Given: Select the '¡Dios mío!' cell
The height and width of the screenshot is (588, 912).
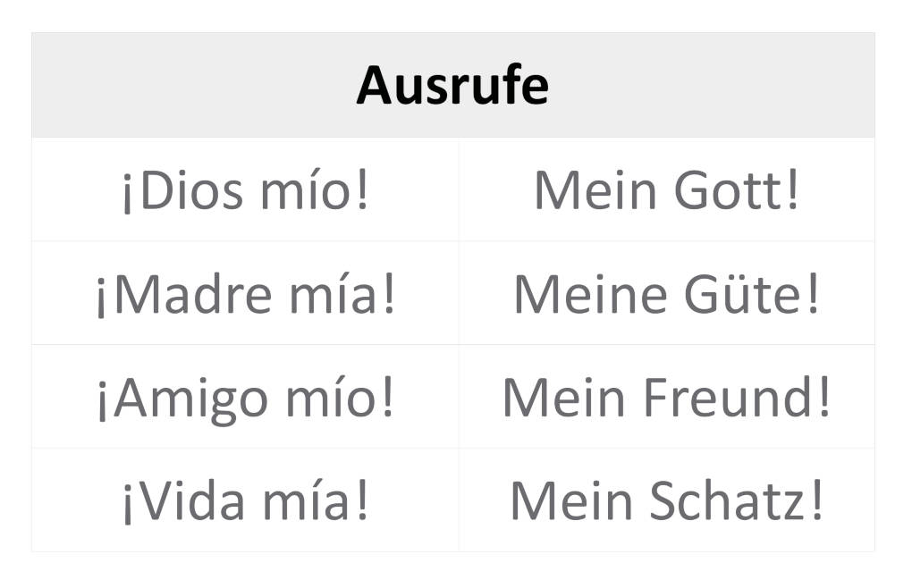Looking at the screenshot, I should pyautogui.click(x=245, y=190).
